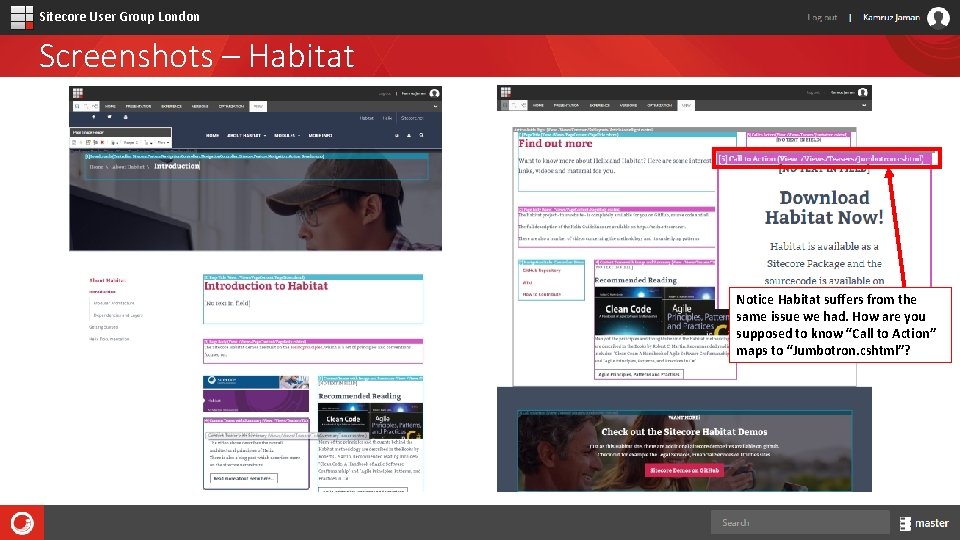The width and height of the screenshot is (960, 540).
Task: Select EXPERIENCE ribbon tab in left screenshot
Action: [x=171, y=106]
